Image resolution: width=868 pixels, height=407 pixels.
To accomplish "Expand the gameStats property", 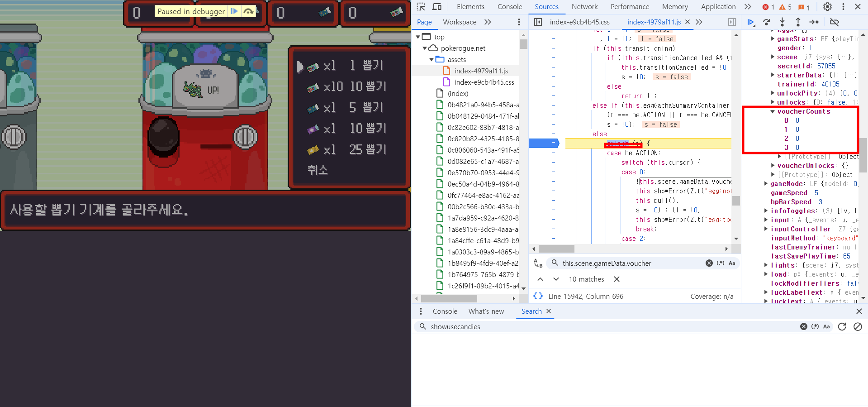I will 773,39.
